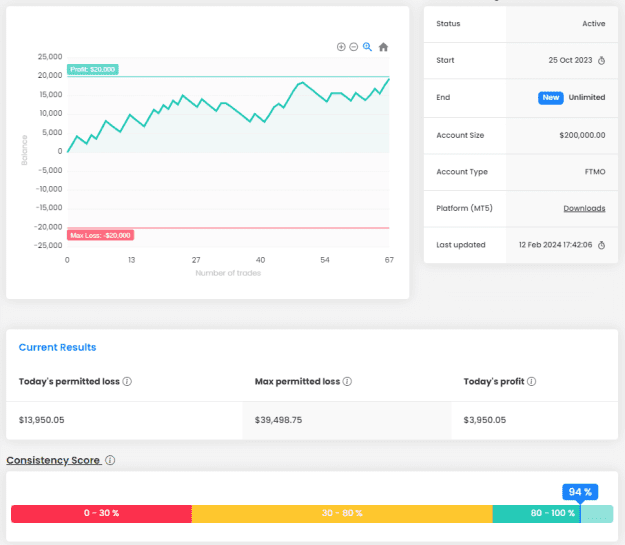Click the Account Type label
The height and width of the screenshot is (545, 625).
[x=462, y=172]
